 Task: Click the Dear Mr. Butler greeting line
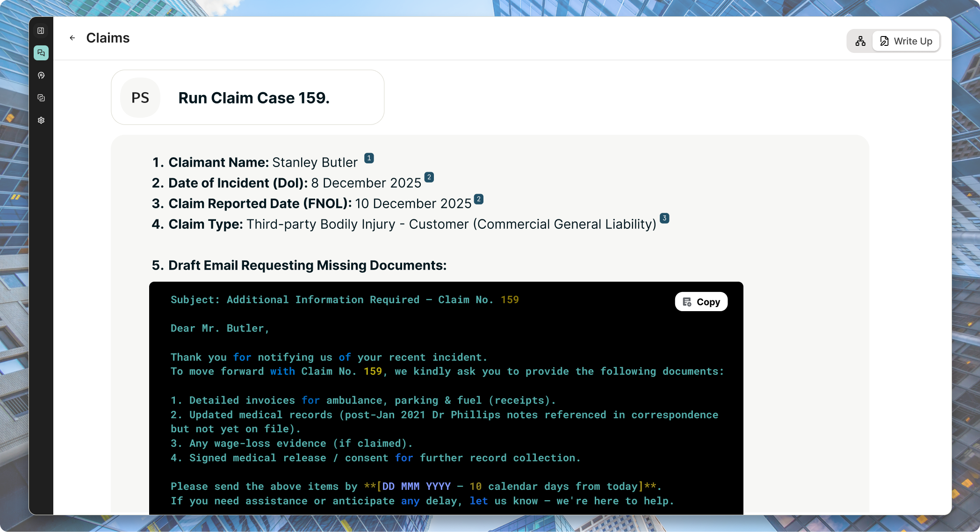pos(220,328)
